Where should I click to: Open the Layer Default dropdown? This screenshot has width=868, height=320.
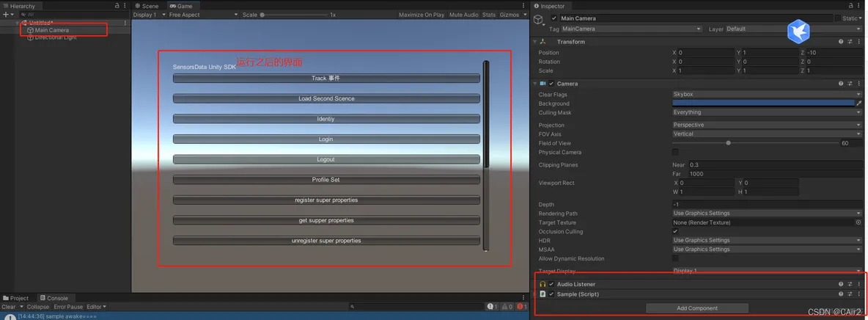792,29
